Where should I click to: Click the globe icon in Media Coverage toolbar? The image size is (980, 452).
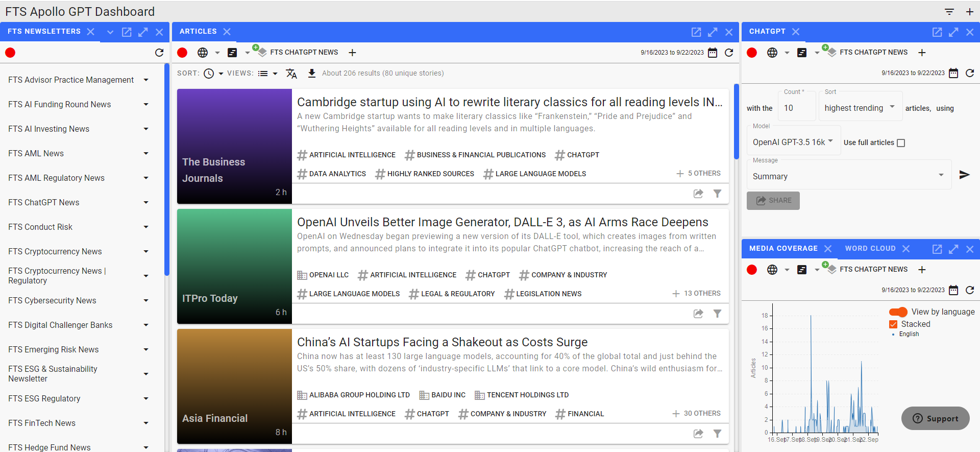click(772, 270)
